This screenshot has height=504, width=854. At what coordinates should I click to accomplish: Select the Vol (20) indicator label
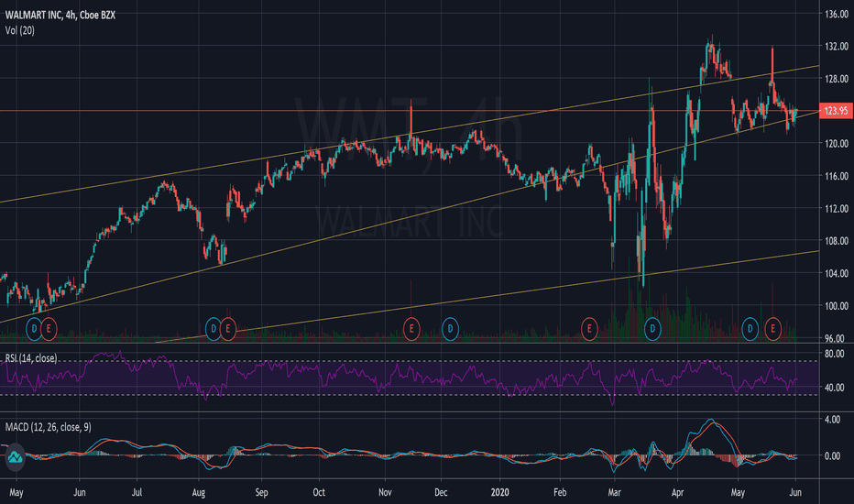pos(19,30)
